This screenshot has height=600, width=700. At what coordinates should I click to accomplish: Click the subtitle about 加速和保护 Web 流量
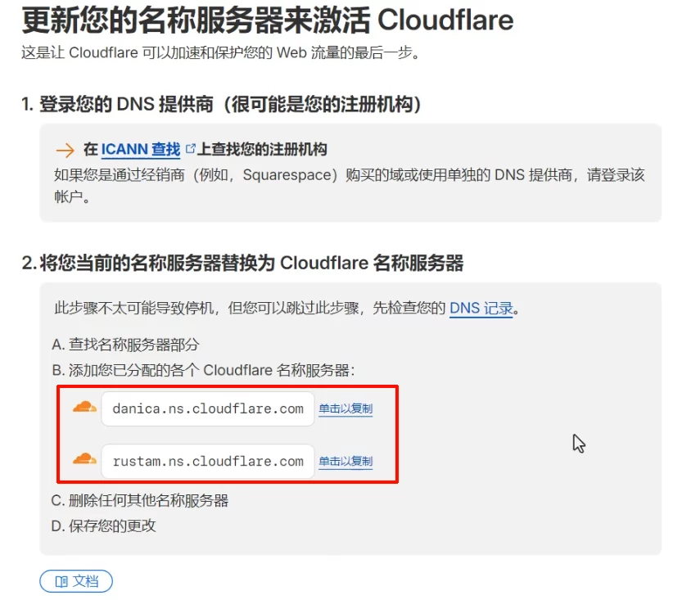click(x=219, y=53)
